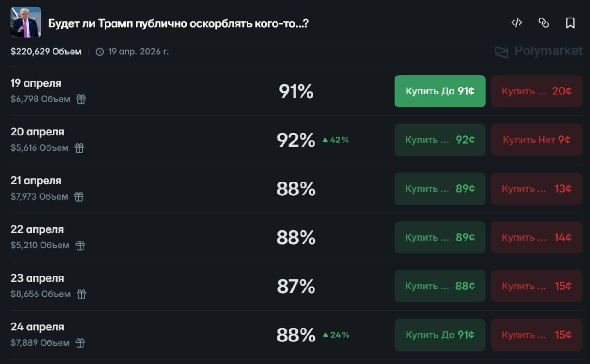Screen dimensions: 590x364
Task: Select the 22 апреля outcome row label
Action: pos(37,229)
